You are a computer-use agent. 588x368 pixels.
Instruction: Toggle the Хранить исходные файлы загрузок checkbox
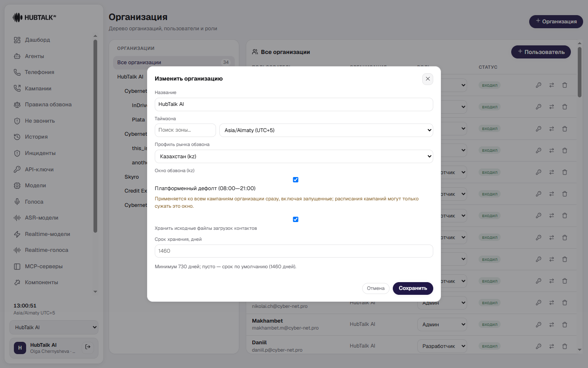(296, 220)
